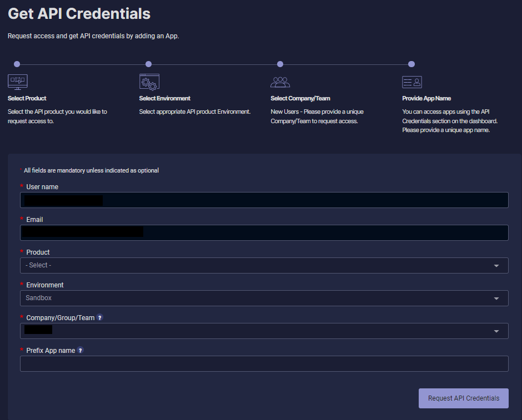522x420 pixels.
Task: Click the last progress dot above Provide App Name
Action: pos(411,64)
